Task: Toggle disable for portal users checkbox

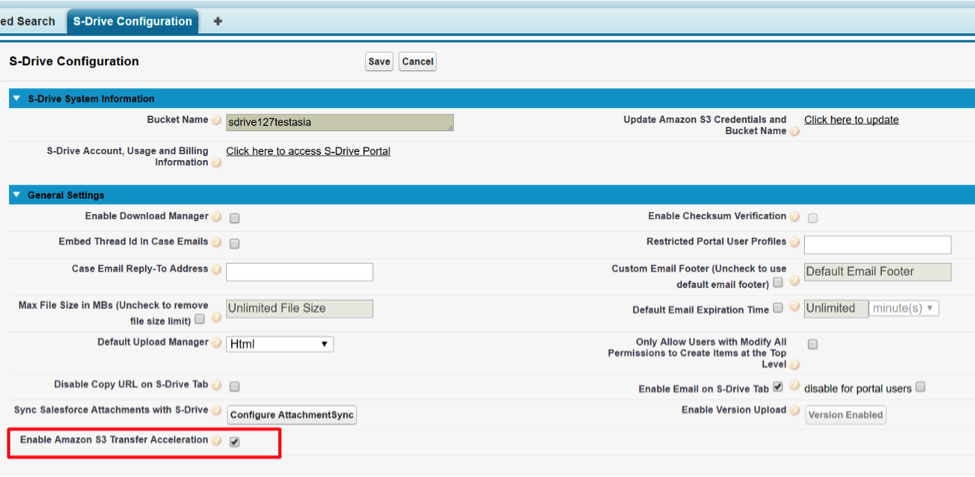Action: (921, 386)
